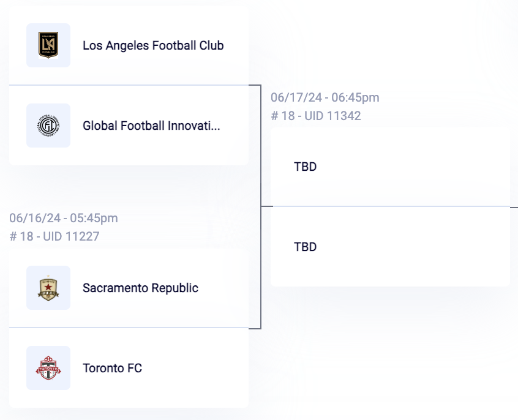Screen dimensions: 518x420
Task: Click the # 18 - UID 11342 label
Action: coord(316,116)
